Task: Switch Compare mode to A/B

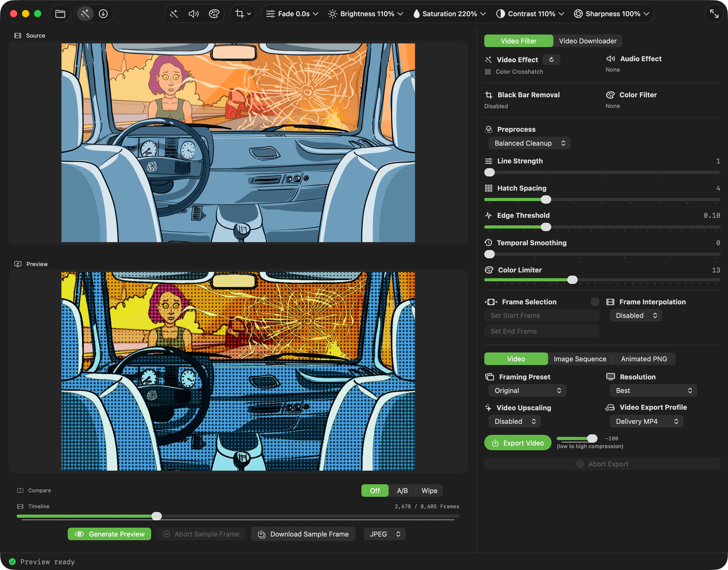Action: click(402, 491)
